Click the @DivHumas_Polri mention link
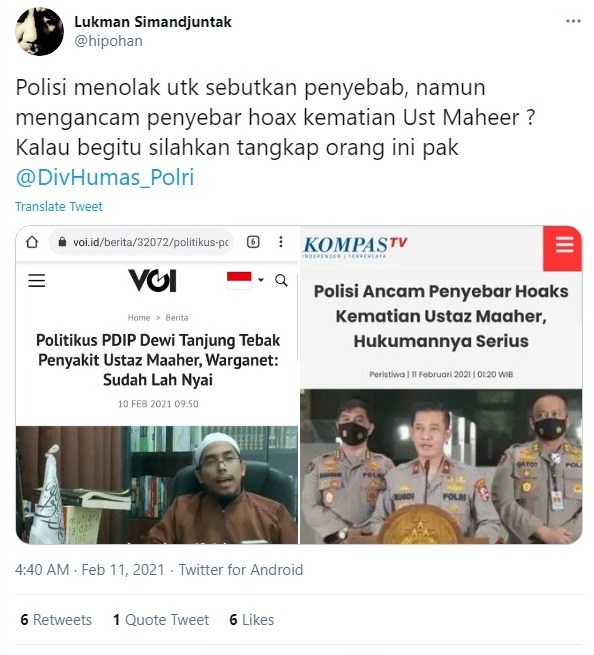Image resolution: width=594 pixels, height=655 pixels. point(105,177)
